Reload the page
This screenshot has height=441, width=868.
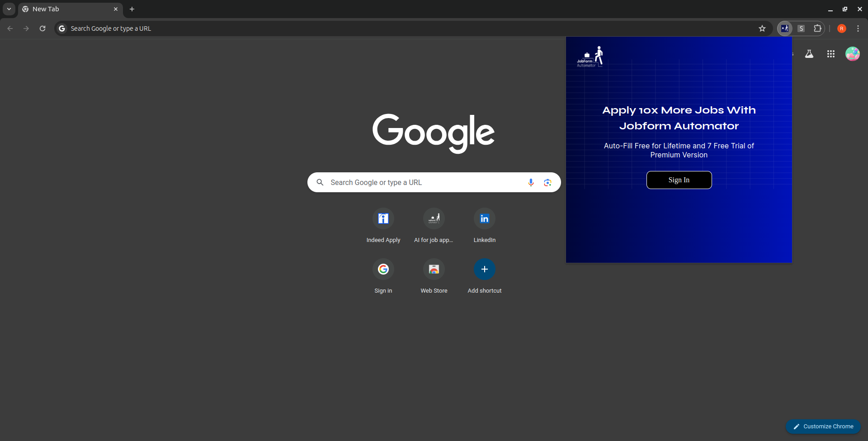pyautogui.click(x=42, y=28)
